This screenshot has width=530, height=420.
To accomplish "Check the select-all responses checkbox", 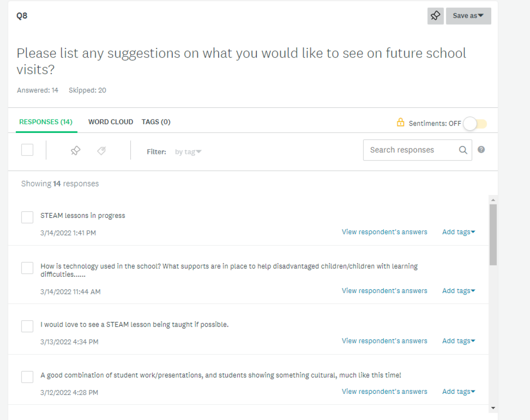I will pyautogui.click(x=27, y=150).
